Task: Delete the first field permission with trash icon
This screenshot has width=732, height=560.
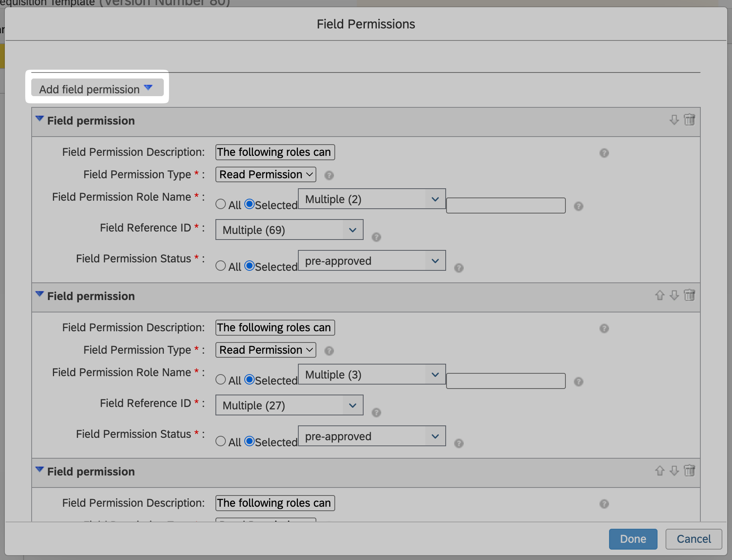Action: (689, 120)
